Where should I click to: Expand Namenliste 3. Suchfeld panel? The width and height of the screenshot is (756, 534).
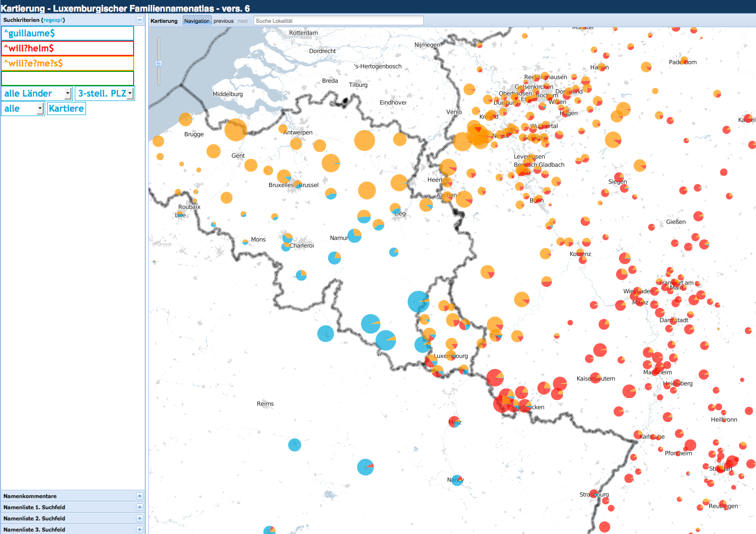(x=139, y=530)
